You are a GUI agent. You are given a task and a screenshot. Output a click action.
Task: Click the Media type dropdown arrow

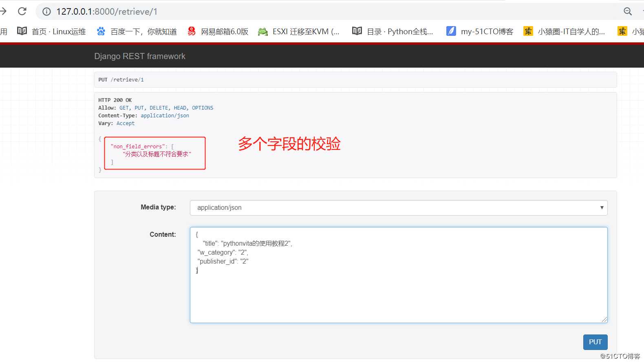[x=602, y=208]
